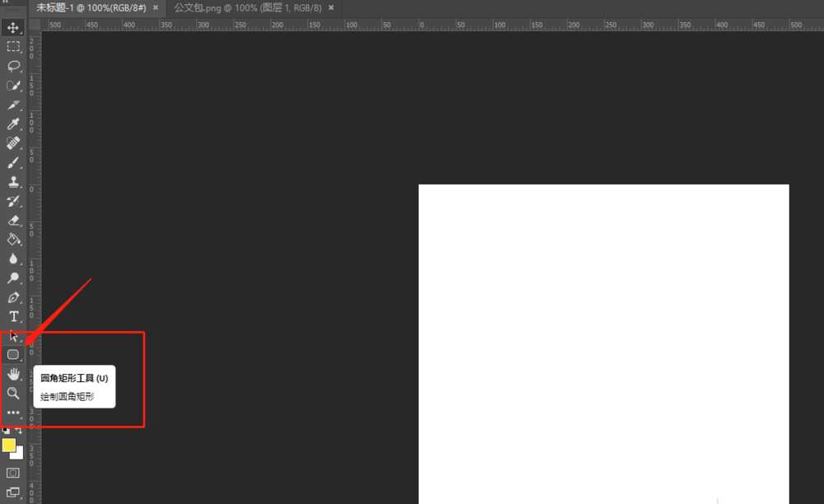
Task: Click the yellow foreground color swatch
Action: [9, 445]
